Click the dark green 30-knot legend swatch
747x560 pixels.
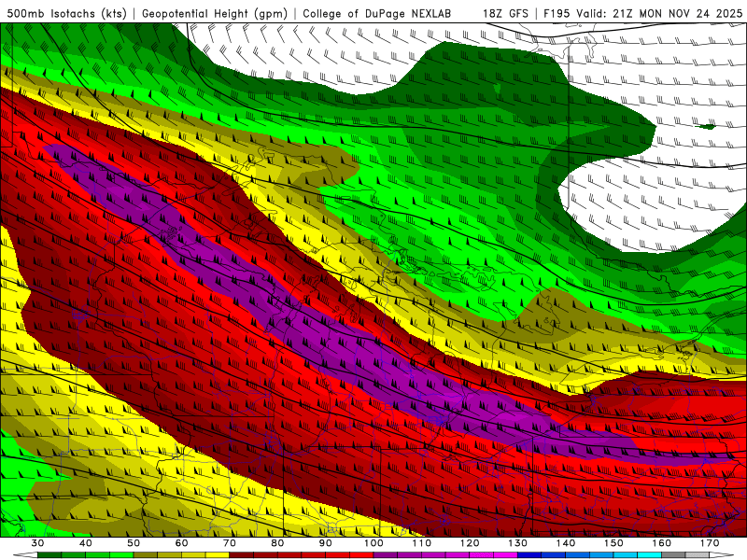click(49, 555)
